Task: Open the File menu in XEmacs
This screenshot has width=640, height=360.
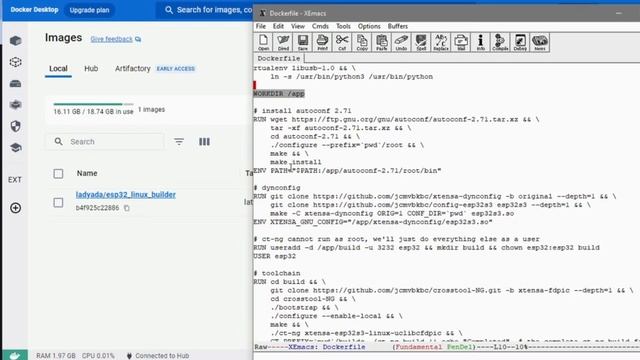Action: [261, 26]
